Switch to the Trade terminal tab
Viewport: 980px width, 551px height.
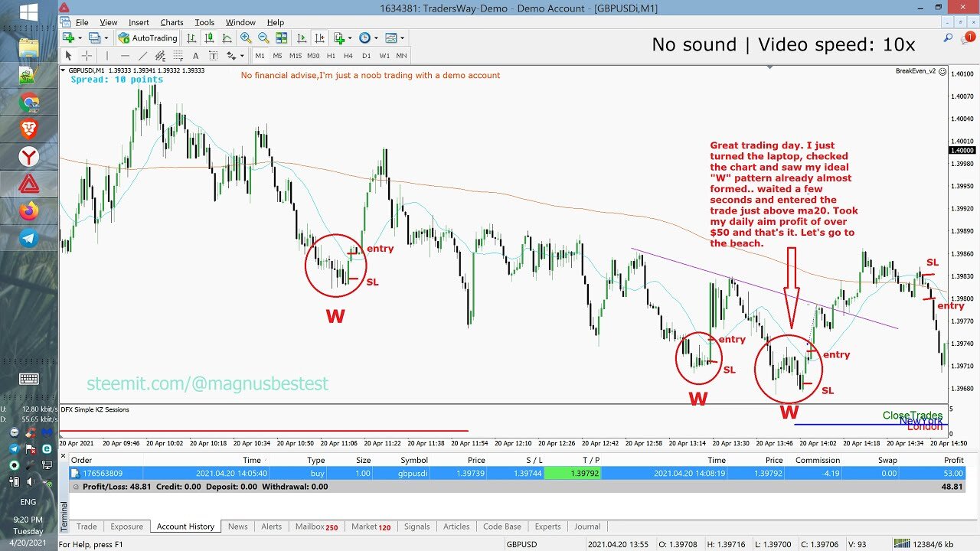click(87, 527)
